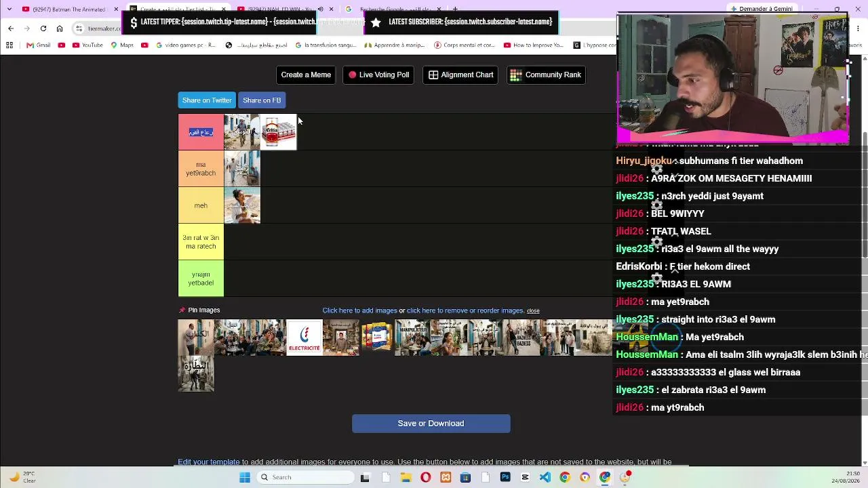Open the 'Corps mental et cor...' bookmark
868x488 pixels.
tap(464, 45)
